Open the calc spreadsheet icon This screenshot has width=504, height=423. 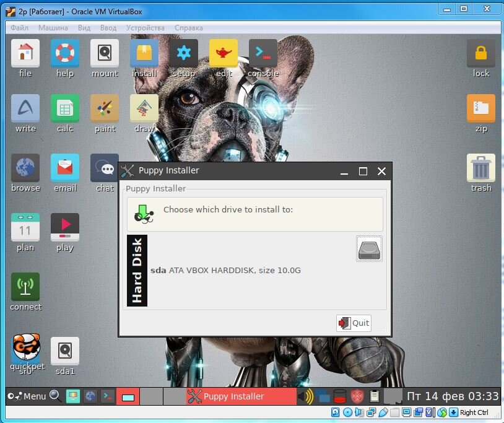(x=65, y=108)
